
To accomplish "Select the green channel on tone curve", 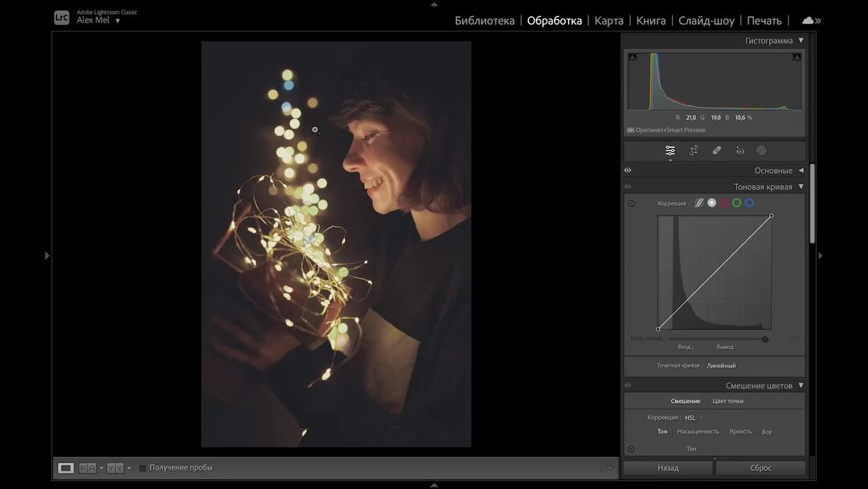I will click(736, 203).
